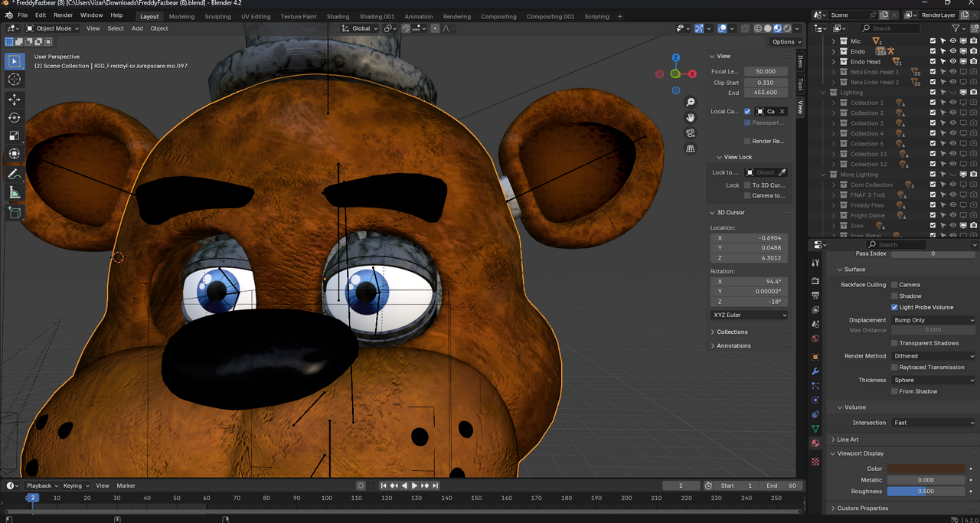Select the Move tool
Viewport: 980px width, 523px height.
coord(15,100)
